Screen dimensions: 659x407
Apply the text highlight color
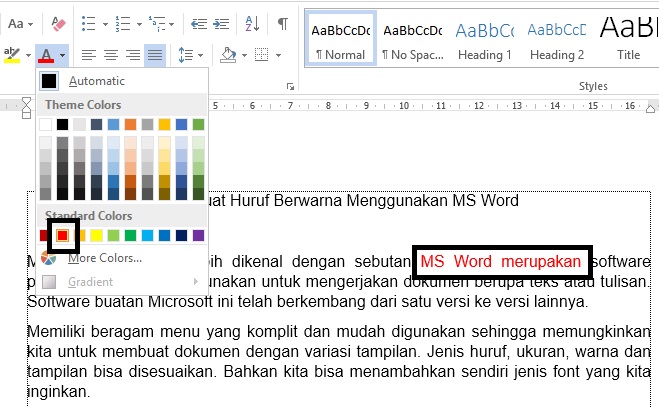pos(12,55)
